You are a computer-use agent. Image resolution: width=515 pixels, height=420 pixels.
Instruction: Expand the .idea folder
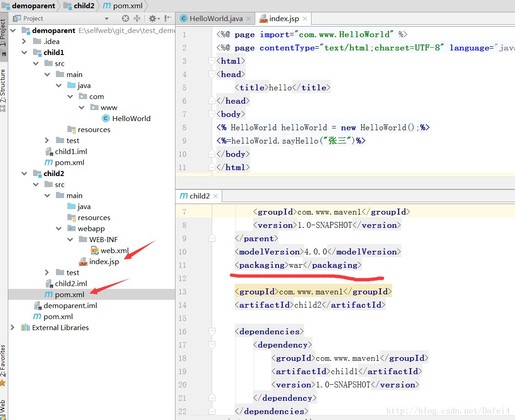(x=24, y=41)
